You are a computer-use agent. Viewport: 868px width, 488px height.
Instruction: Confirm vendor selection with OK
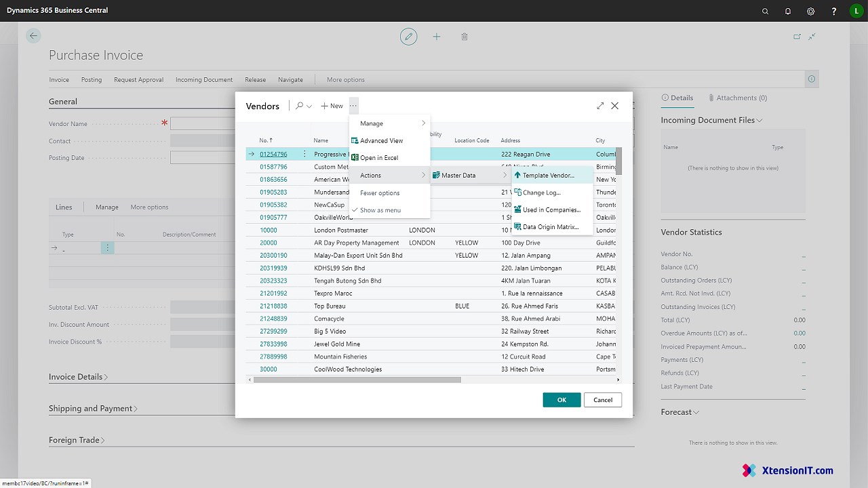click(561, 400)
